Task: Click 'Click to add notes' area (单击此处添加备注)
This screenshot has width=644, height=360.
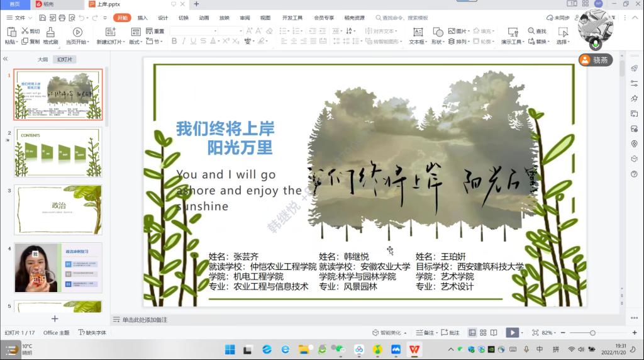Action: [145, 320]
